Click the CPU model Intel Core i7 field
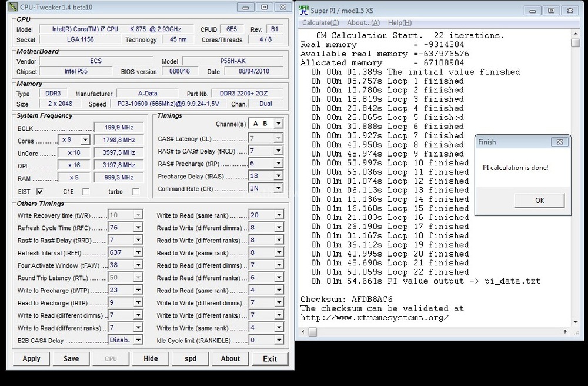The image size is (588, 386). pyautogui.click(x=116, y=29)
